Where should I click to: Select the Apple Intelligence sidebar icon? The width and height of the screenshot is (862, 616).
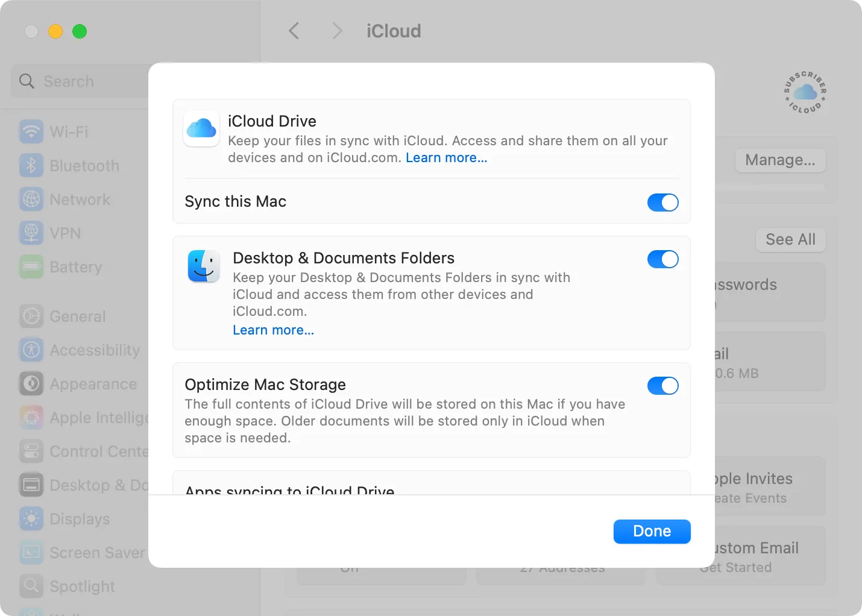pos(31,417)
